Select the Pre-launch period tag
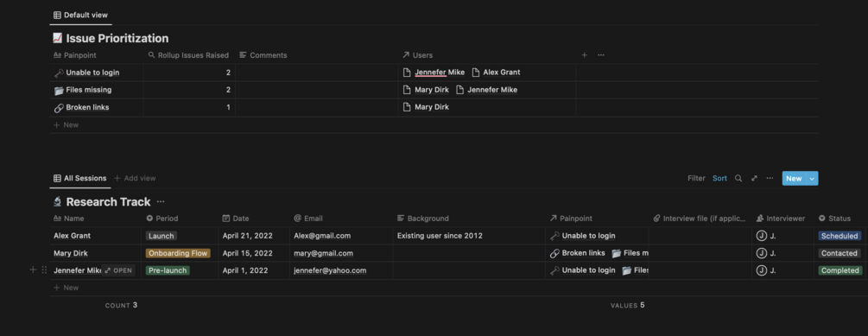Screen dimensions: 868x336 tap(168, 270)
